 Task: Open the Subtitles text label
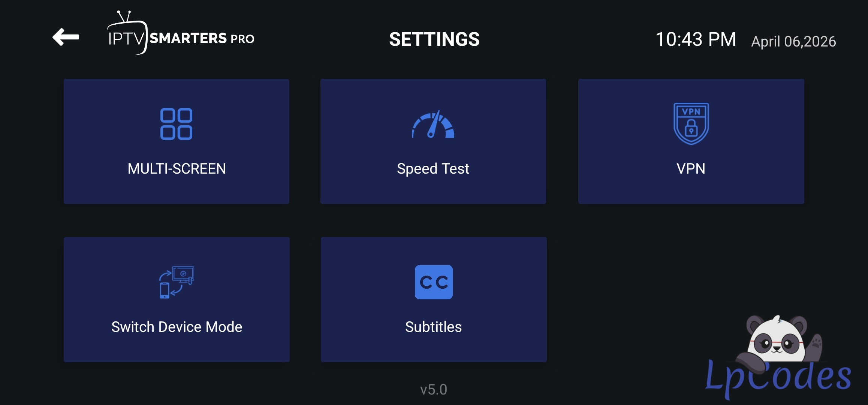pyautogui.click(x=433, y=327)
